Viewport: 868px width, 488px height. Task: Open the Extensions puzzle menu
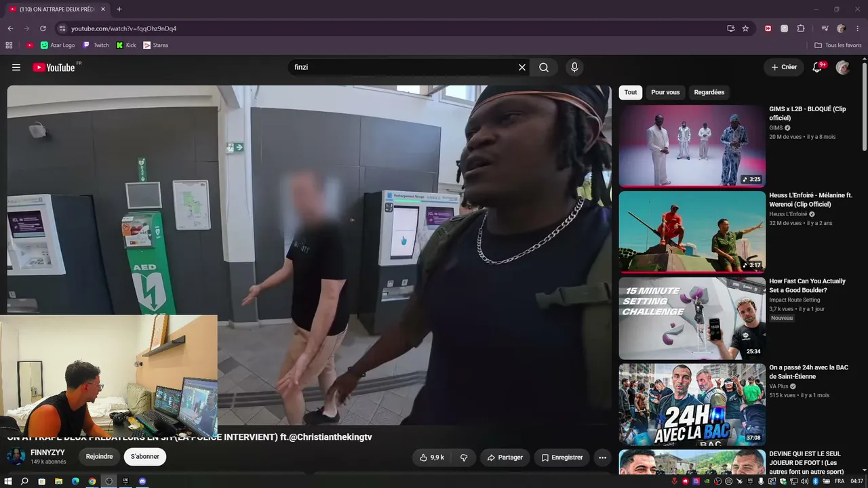click(801, 28)
